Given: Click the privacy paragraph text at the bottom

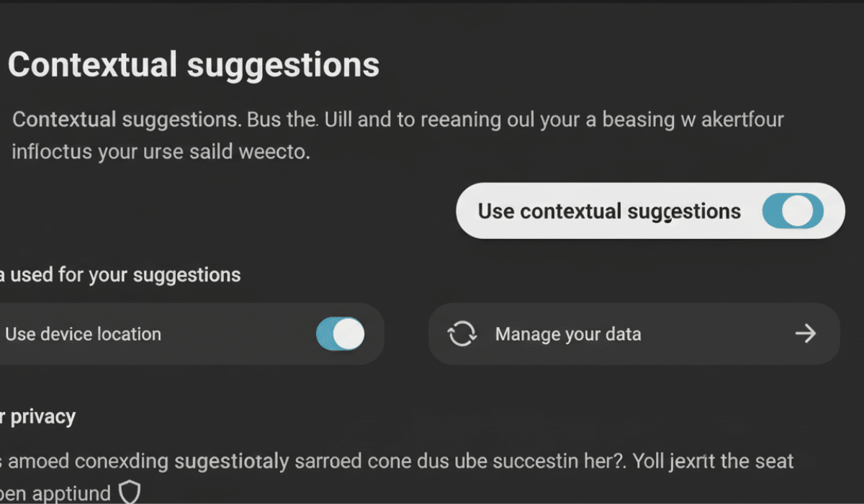Looking at the screenshot, I should (x=396, y=461).
